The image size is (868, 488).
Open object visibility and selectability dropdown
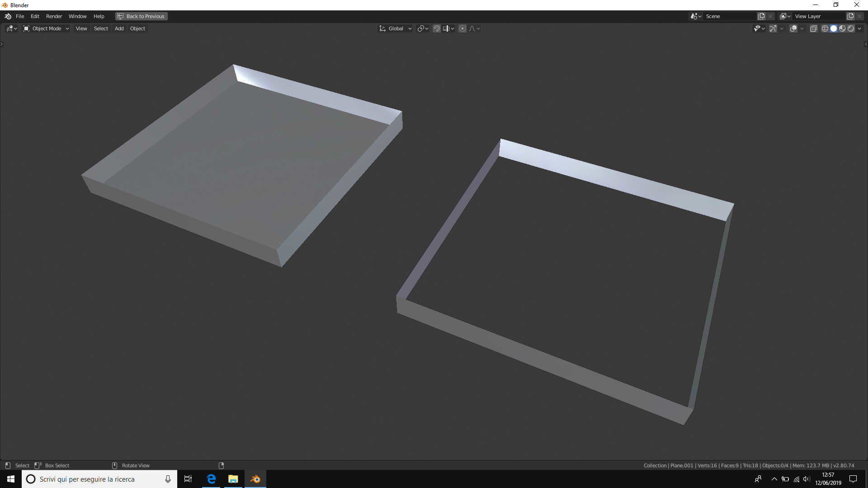[x=759, y=28]
